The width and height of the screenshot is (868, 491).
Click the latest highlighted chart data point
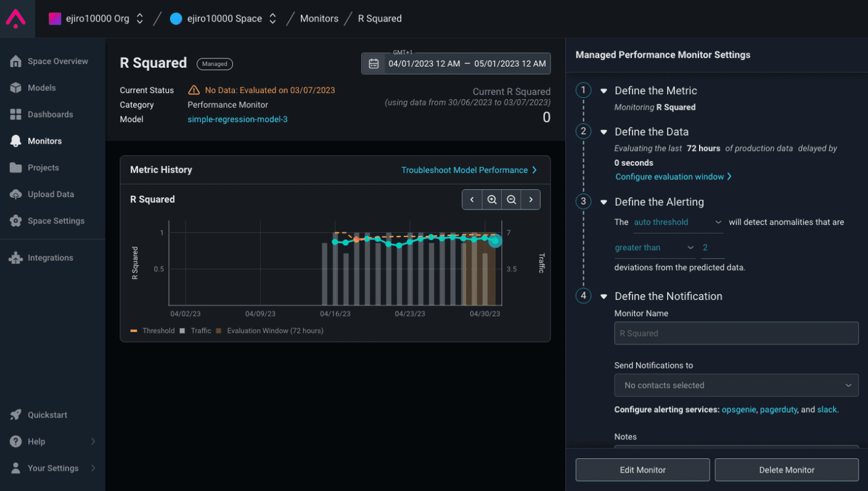coord(495,240)
